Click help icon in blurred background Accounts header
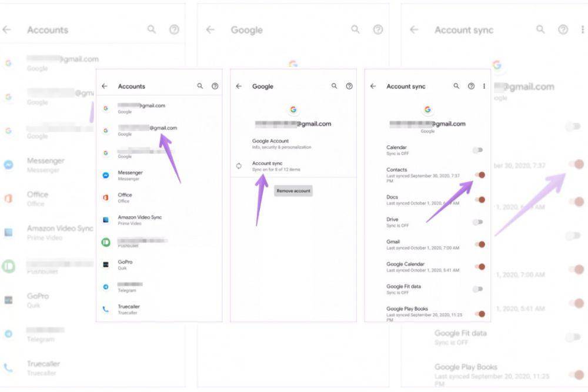588x392 pixels. tap(174, 29)
